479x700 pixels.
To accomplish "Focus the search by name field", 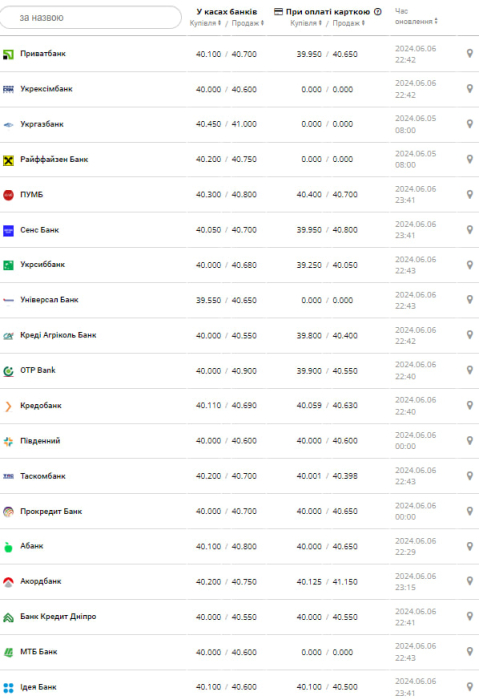I will 91,17.
